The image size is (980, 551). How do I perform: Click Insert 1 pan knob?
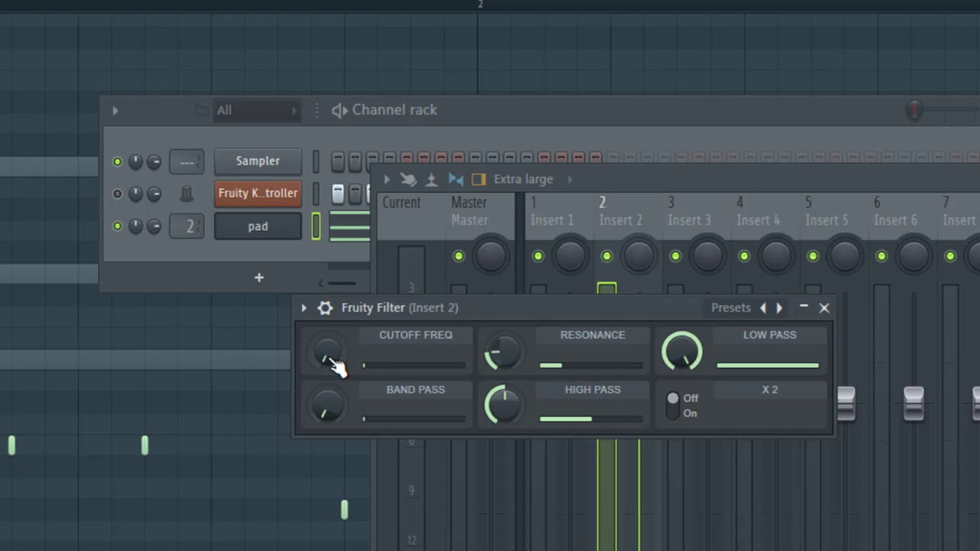click(570, 256)
